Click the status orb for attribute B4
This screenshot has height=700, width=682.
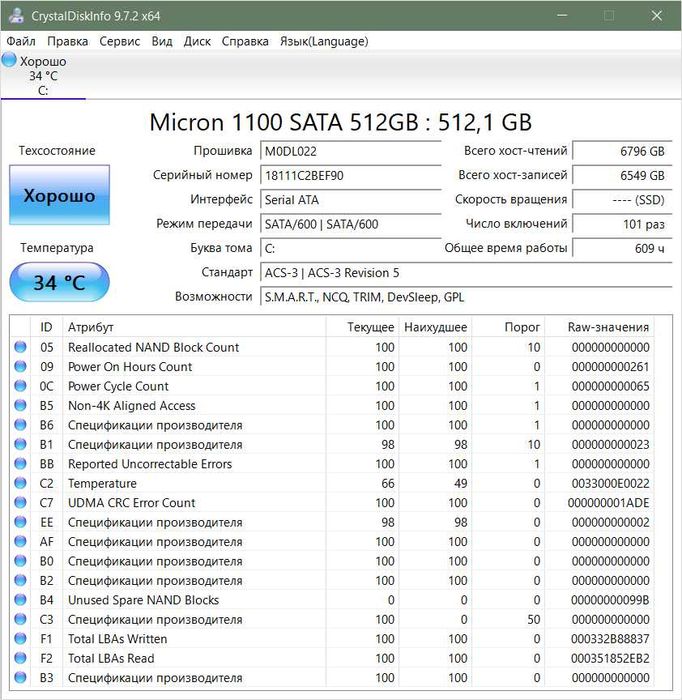(x=21, y=599)
